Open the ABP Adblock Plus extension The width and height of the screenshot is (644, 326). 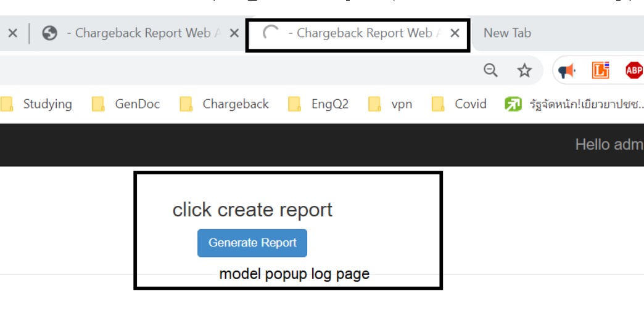[x=634, y=70]
